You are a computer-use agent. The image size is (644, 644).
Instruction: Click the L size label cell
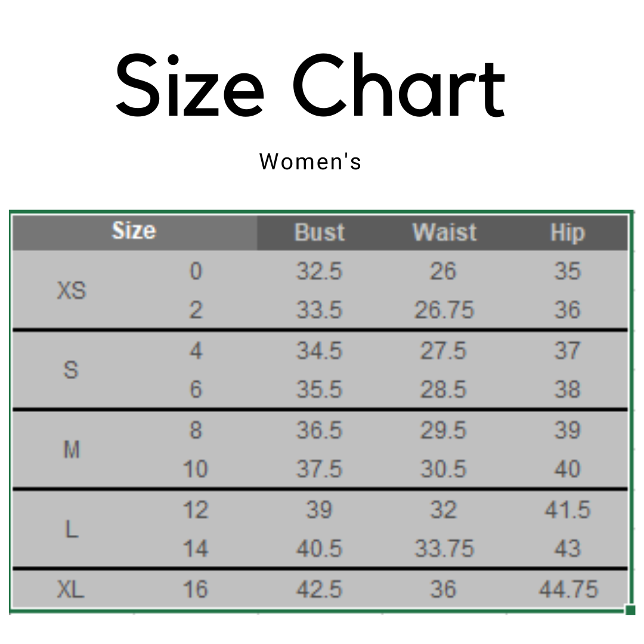pyautogui.click(x=72, y=529)
